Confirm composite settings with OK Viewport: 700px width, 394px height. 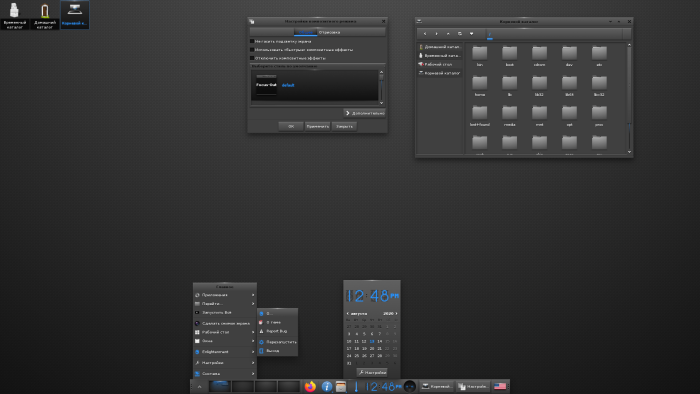[x=291, y=126]
